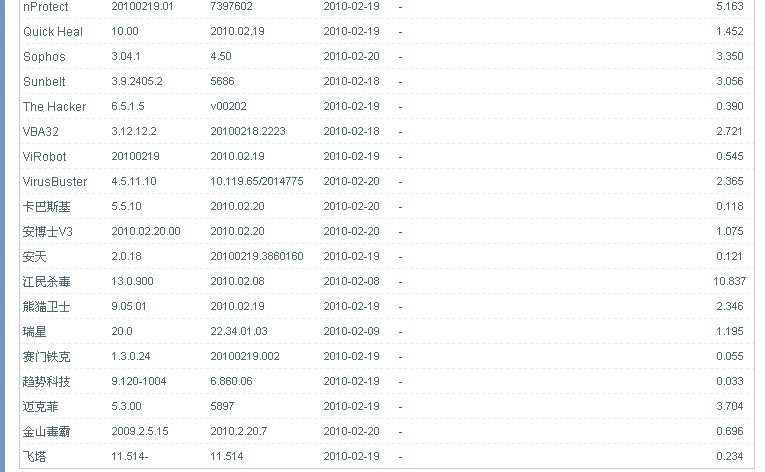Click 江民杀毒 scan time 10.837
Viewport: 765px width, 472px height.
729,281
